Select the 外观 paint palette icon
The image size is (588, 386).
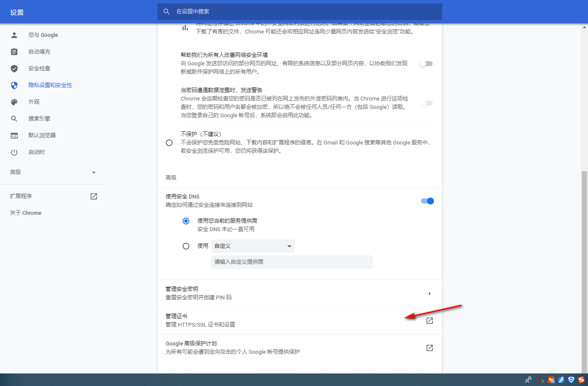14,102
